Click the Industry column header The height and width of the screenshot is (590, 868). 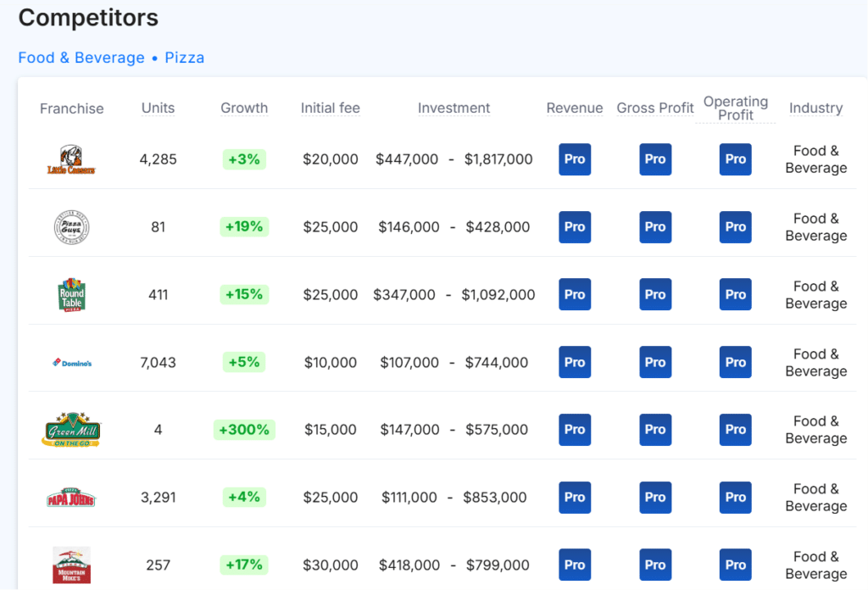816,108
